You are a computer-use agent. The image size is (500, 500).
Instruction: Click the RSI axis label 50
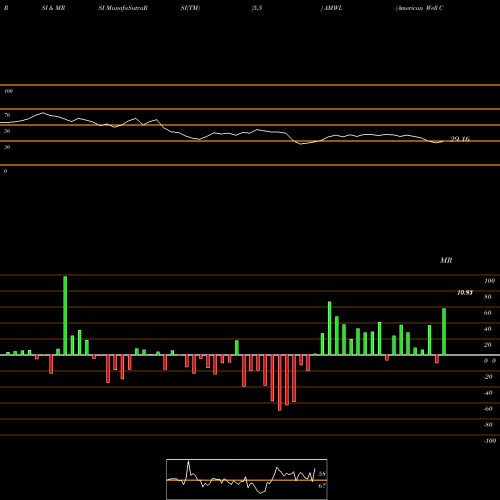(x=7, y=131)
